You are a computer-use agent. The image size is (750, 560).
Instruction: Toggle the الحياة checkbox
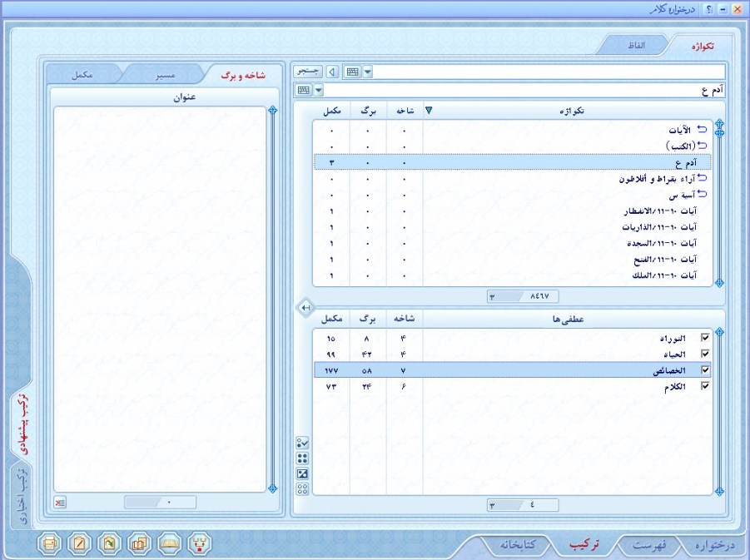[x=706, y=354]
